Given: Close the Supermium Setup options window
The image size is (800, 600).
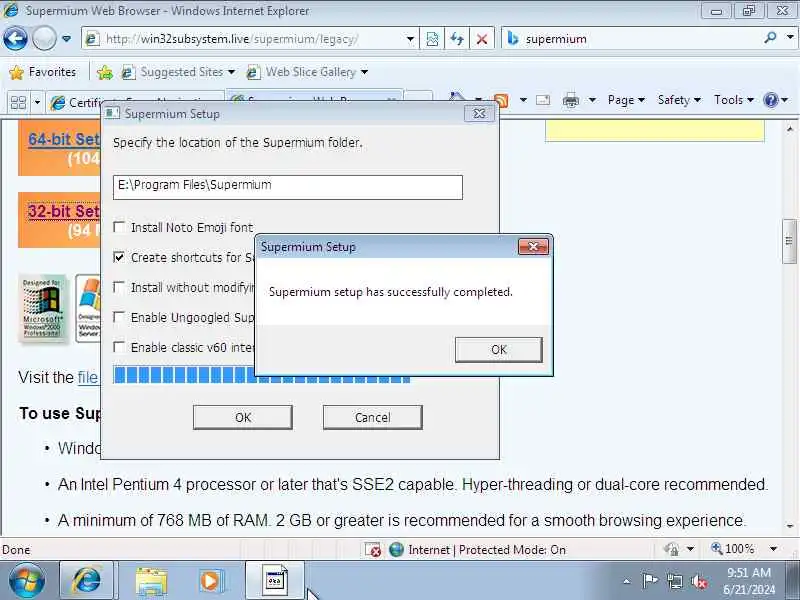Looking at the screenshot, I should [x=479, y=113].
